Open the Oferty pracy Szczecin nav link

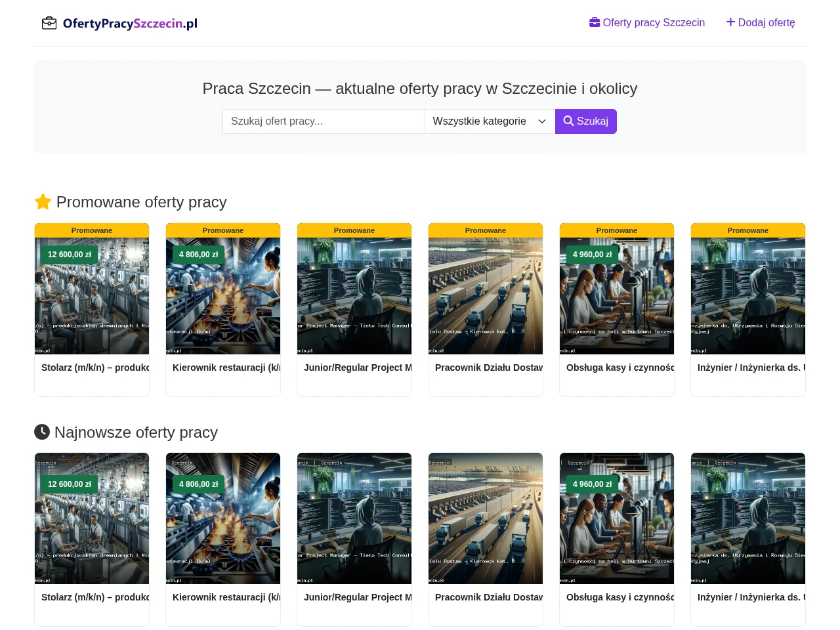point(647,23)
